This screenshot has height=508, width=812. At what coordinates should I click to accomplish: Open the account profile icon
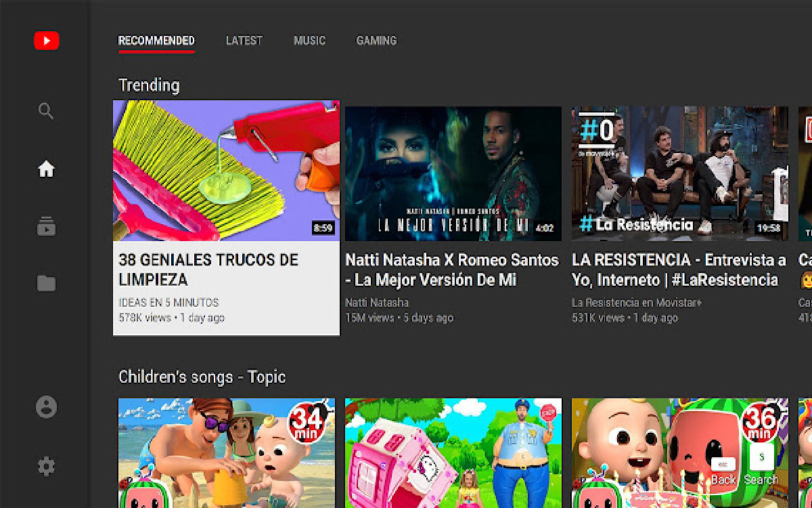(45, 407)
